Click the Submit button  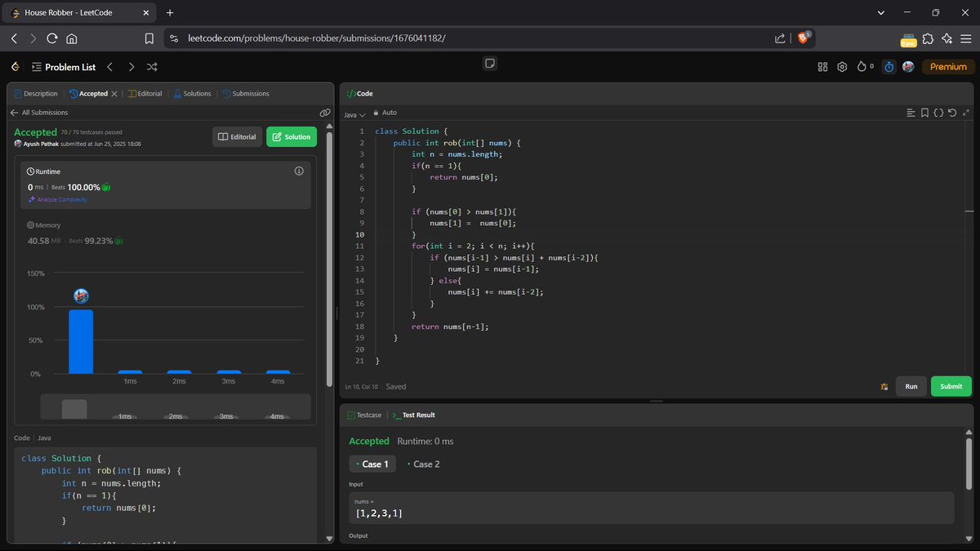click(x=951, y=386)
